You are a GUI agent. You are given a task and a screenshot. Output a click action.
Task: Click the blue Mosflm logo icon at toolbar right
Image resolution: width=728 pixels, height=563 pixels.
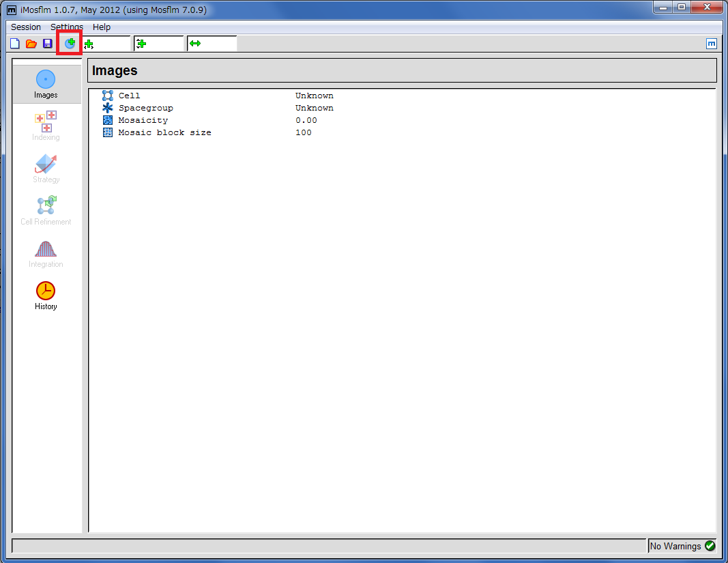(712, 44)
